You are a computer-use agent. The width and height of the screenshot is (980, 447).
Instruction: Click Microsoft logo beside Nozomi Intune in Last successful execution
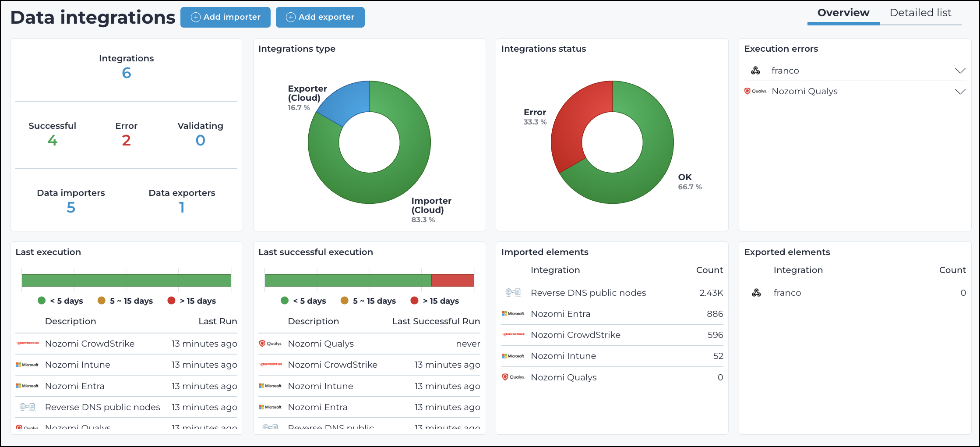pos(270,386)
